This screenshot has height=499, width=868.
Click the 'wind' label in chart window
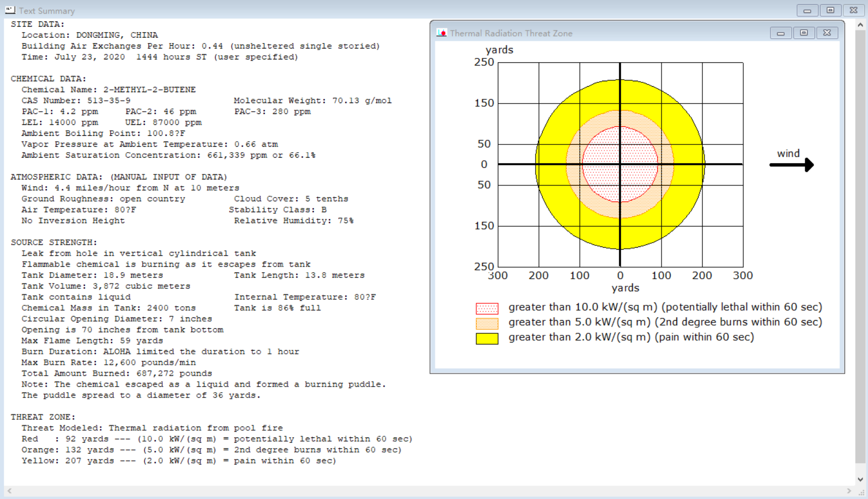tap(788, 153)
